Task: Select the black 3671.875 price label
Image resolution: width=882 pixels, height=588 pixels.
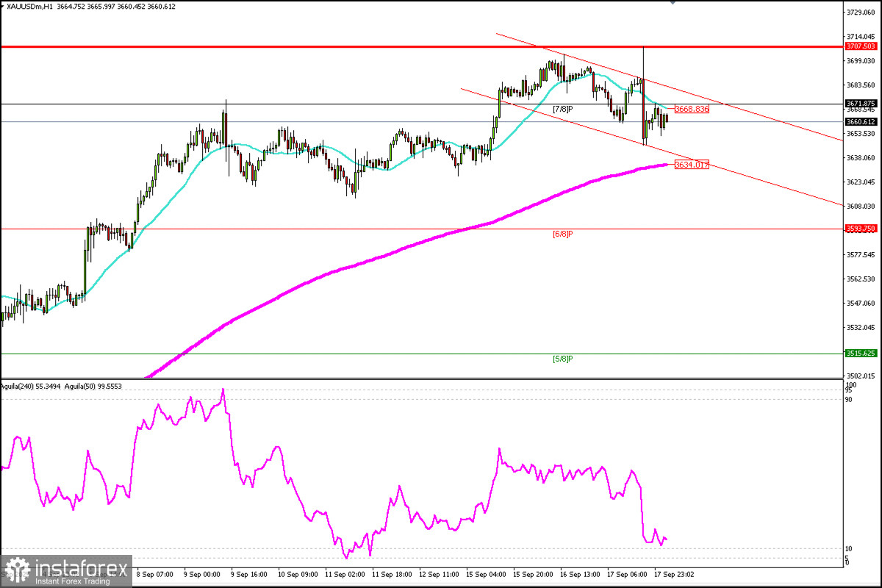Action: [861, 104]
